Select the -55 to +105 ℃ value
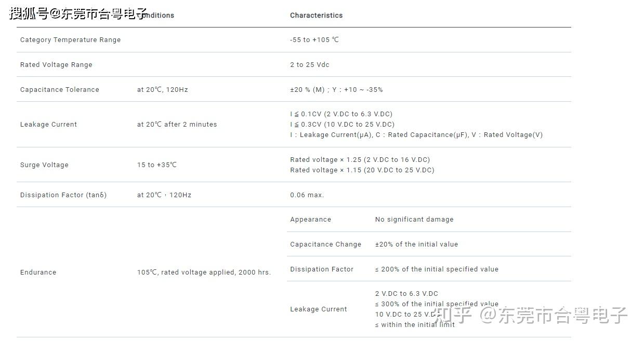The image size is (644, 341). point(314,40)
